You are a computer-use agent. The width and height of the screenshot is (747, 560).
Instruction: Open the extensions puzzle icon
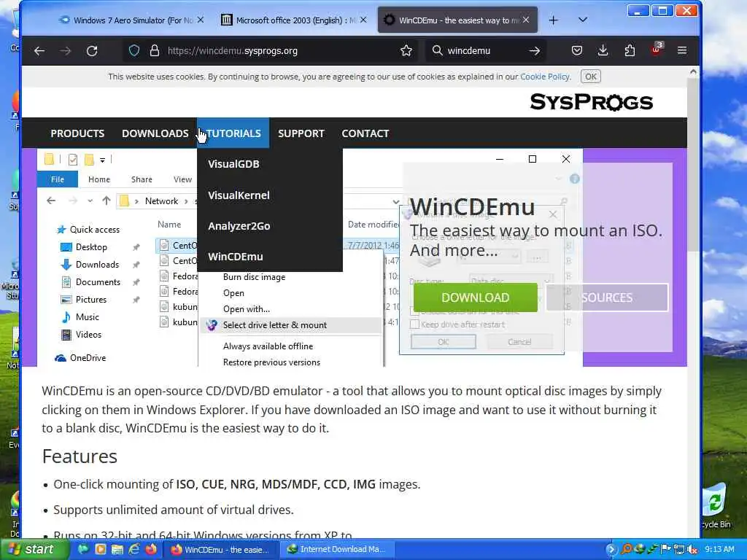(630, 50)
